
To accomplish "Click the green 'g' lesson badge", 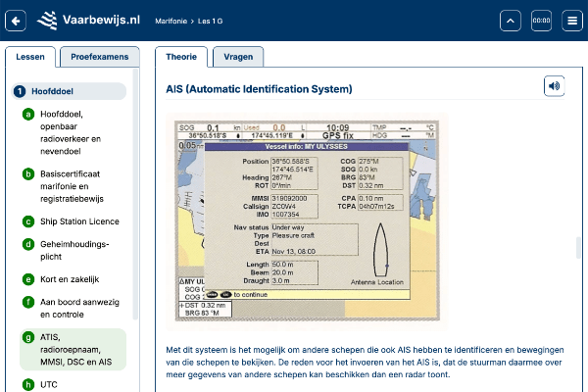I will 28,337.
